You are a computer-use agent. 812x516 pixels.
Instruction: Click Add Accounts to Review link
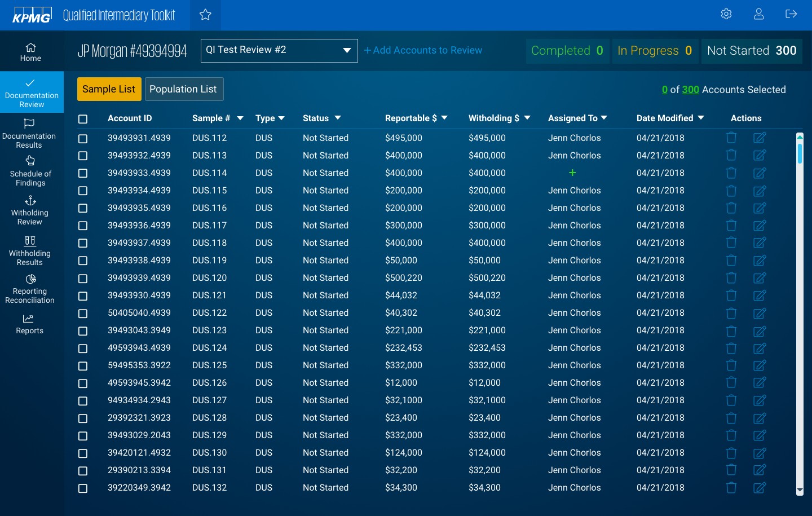[423, 50]
